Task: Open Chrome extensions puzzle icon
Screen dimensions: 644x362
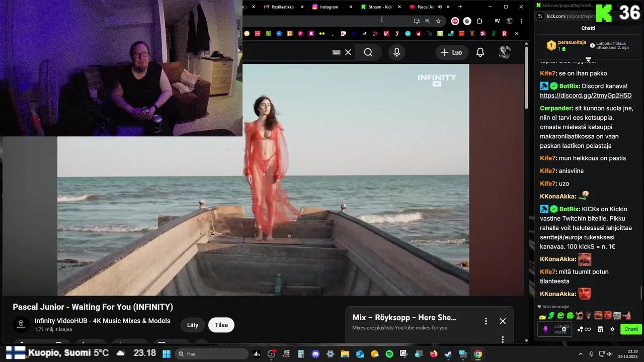Action: pyautogui.click(x=479, y=21)
